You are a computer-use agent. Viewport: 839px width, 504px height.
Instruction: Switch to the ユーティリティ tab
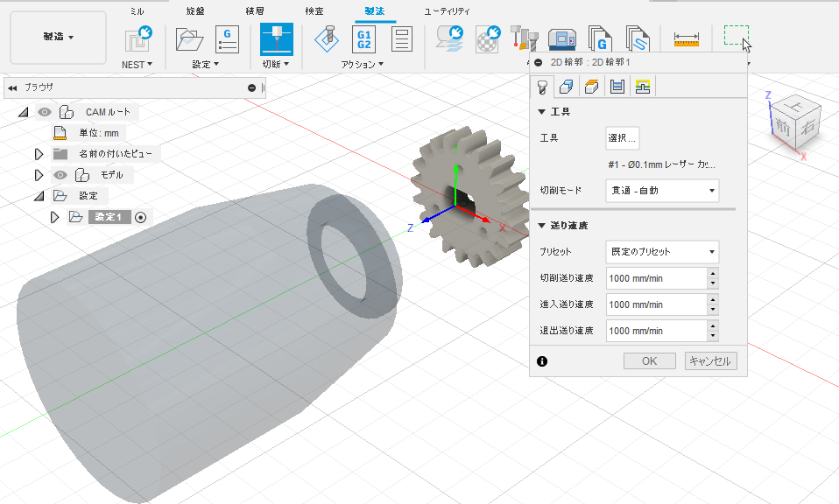447,10
